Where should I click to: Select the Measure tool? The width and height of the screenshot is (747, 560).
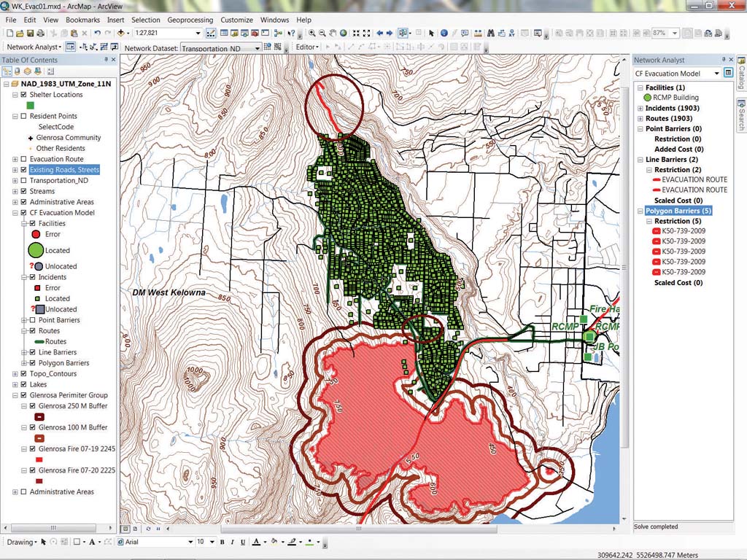(478, 34)
